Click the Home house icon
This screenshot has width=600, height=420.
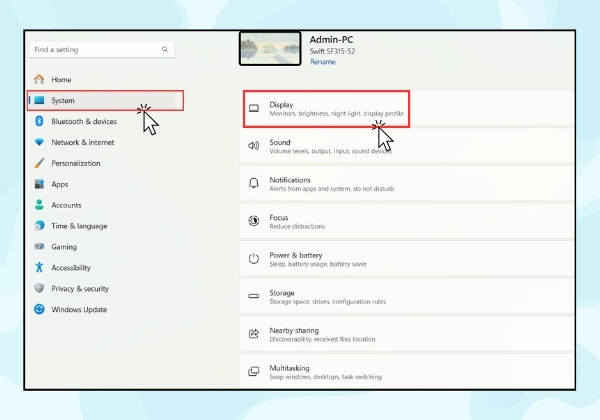click(x=39, y=79)
